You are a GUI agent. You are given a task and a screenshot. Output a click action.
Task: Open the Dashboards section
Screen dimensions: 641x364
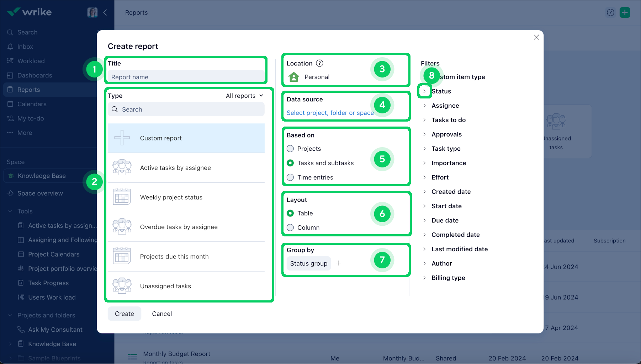(x=34, y=75)
